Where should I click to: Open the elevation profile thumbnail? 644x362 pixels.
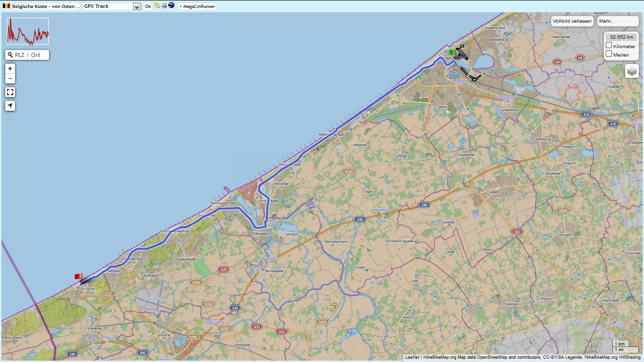click(x=28, y=32)
